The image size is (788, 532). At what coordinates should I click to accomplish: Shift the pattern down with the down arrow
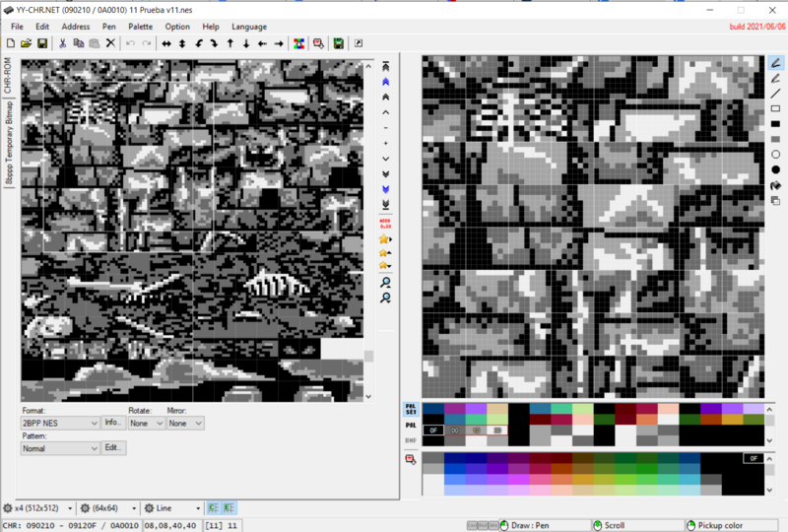pyautogui.click(x=246, y=43)
